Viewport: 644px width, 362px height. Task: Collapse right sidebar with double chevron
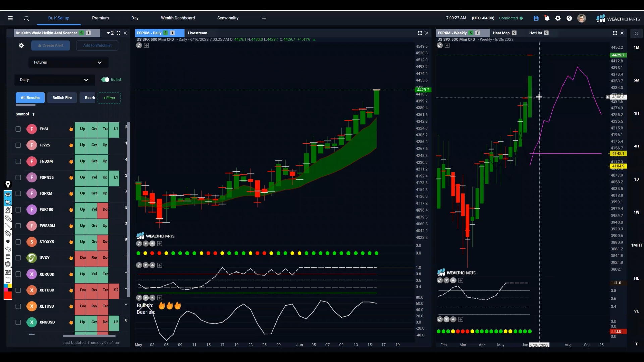(x=636, y=33)
